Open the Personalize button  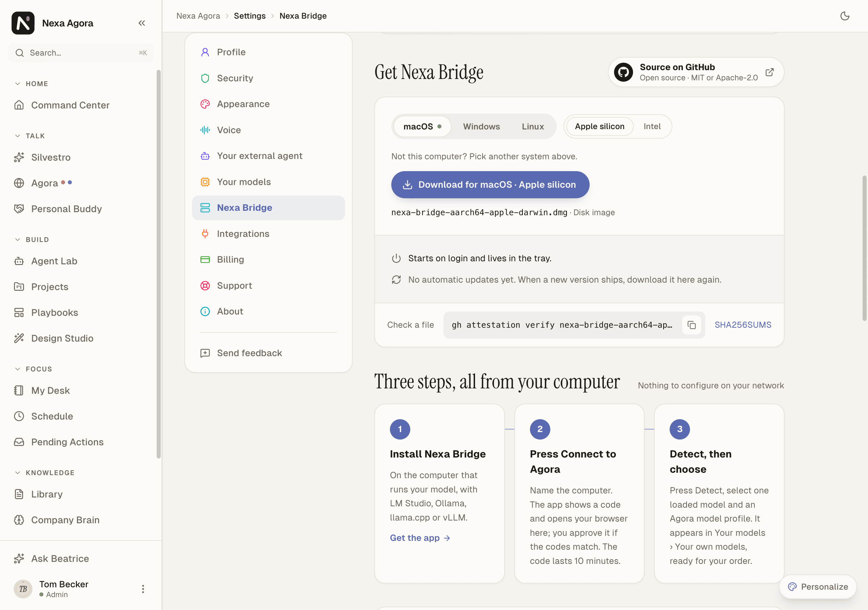[x=818, y=587]
